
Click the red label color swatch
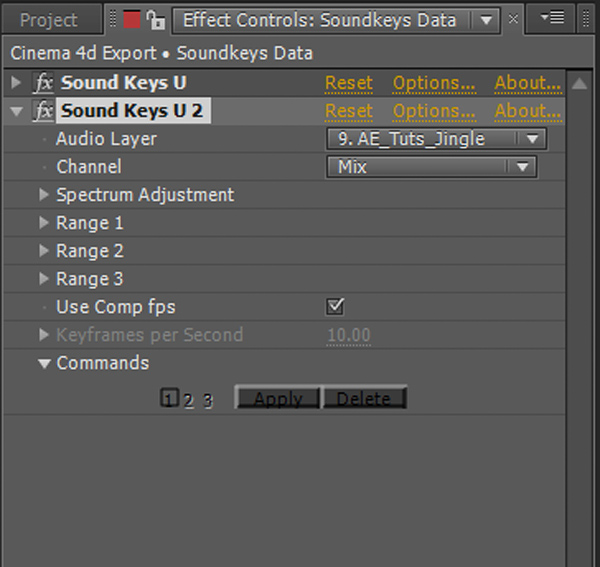132,20
